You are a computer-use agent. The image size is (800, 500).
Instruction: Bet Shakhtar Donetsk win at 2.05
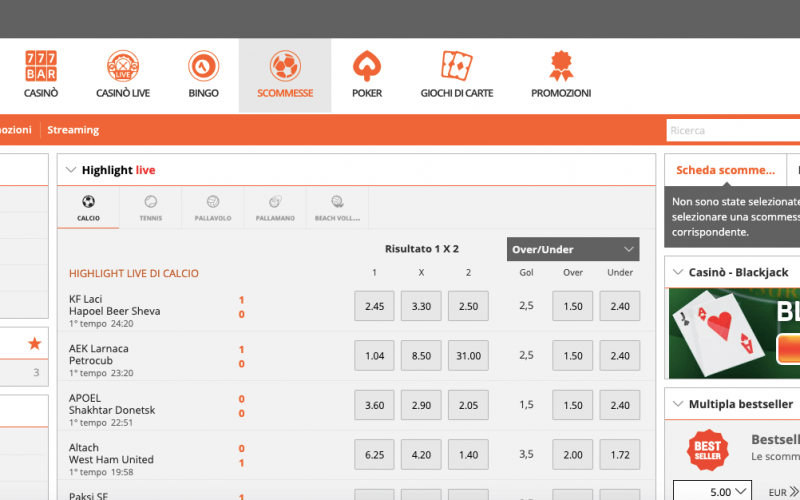[468, 405]
